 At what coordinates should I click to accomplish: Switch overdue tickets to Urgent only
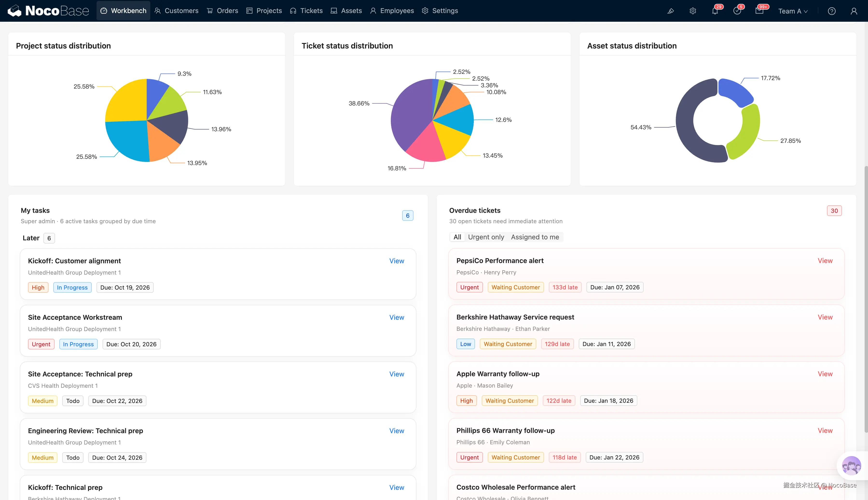[486, 237]
